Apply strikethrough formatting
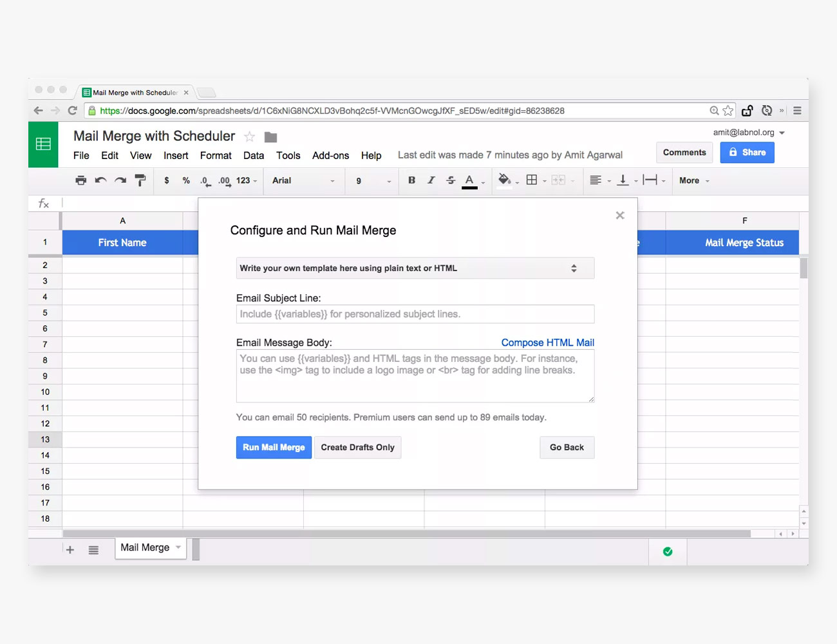 pyautogui.click(x=451, y=180)
